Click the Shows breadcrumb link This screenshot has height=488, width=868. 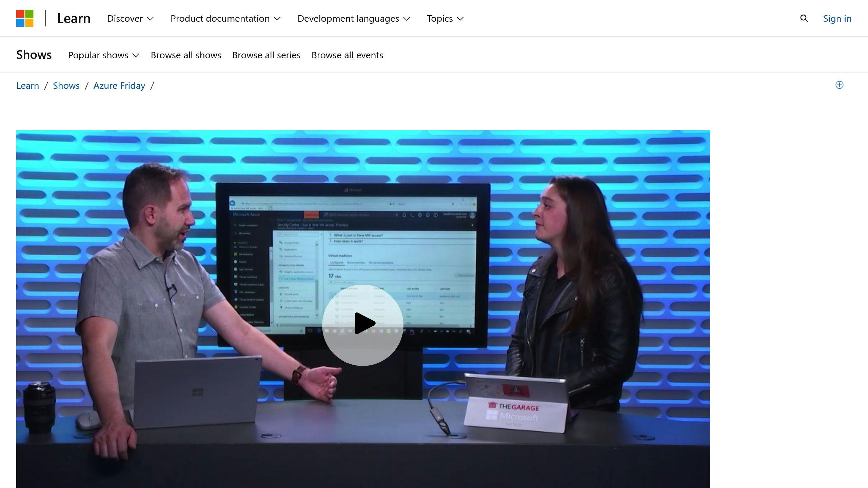click(66, 85)
